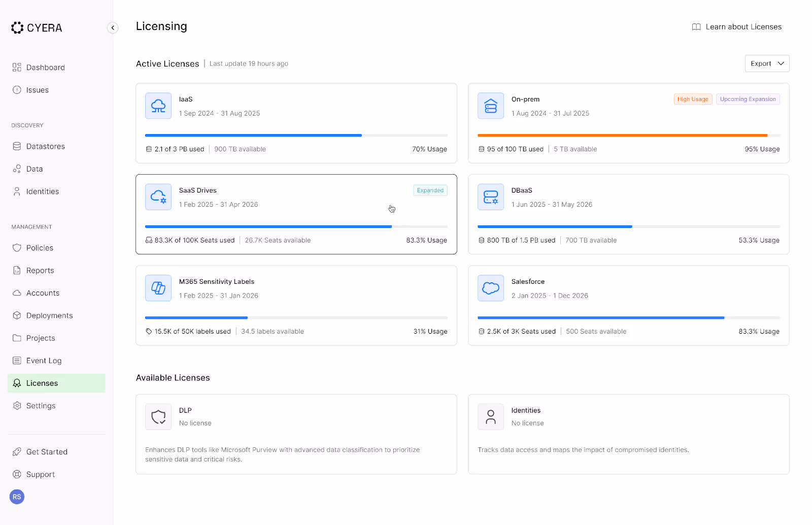Viewport: 812px width, 525px height.
Task: Collapse the sidebar with the chevron button
Action: click(113, 28)
